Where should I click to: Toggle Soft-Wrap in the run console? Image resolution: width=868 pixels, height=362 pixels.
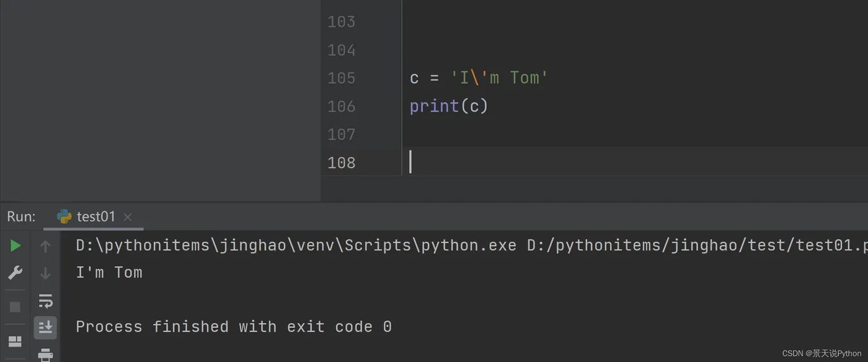pyautogui.click(x=45, y=301)
